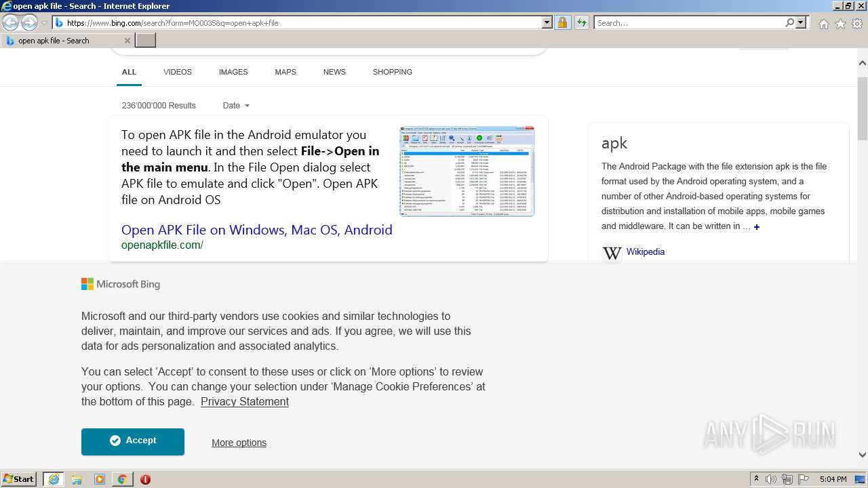Open 'Open APK File on Windows, Mac OS, Android' link
868x488 pixels.
[x=257, y=230]
